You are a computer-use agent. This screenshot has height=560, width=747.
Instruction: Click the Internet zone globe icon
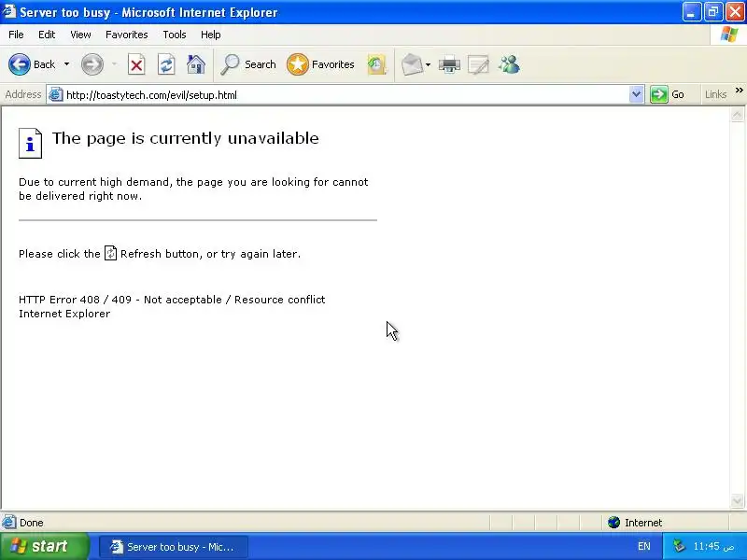coord(614,523)
